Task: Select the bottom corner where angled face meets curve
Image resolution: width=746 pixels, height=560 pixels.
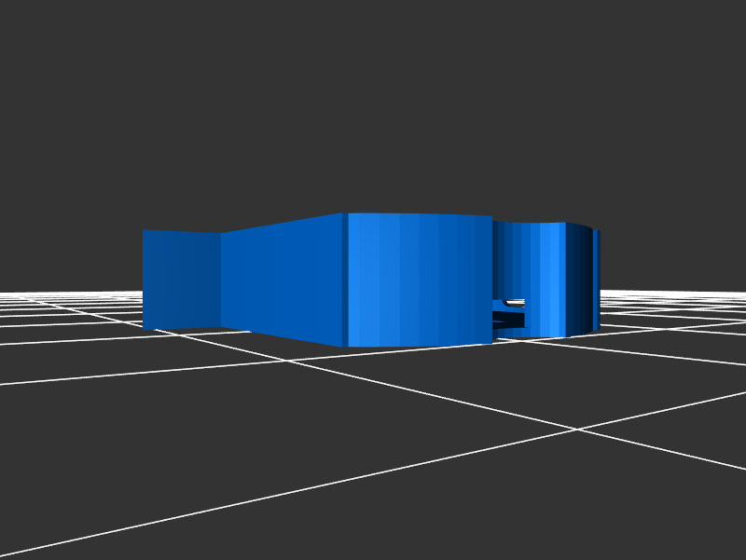Action: pos(345,347)
